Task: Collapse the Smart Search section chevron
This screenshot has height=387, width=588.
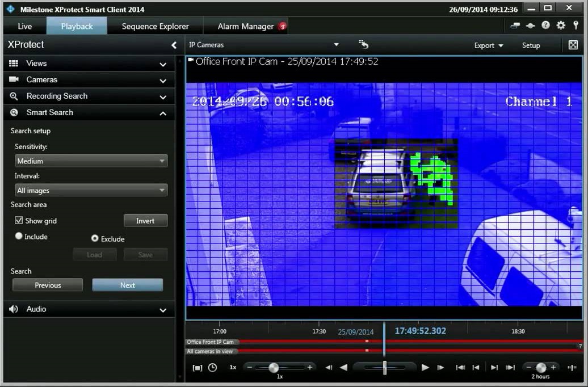Action: (163, 113)
